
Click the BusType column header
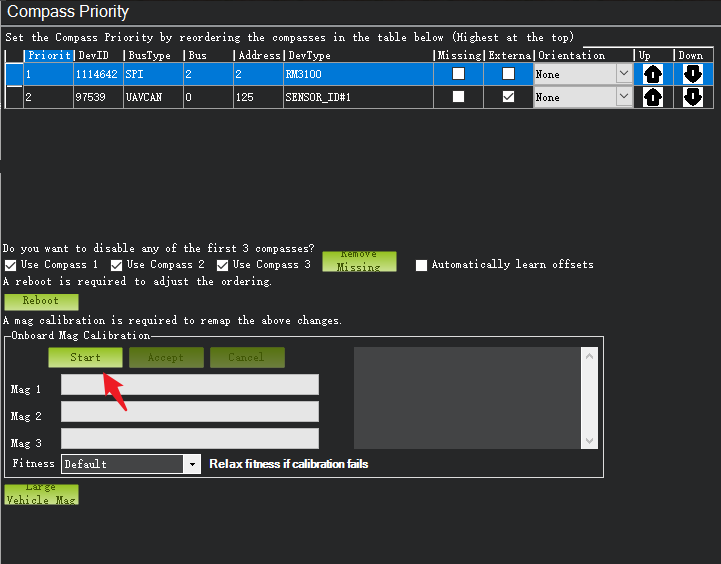(152, 55)
